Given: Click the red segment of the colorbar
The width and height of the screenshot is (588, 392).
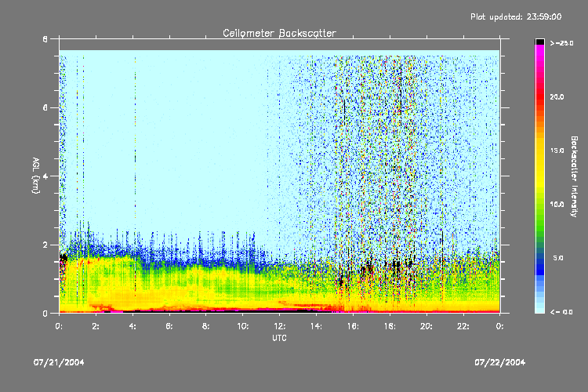Looking at the screenshot, I should (x=539, y=96).
